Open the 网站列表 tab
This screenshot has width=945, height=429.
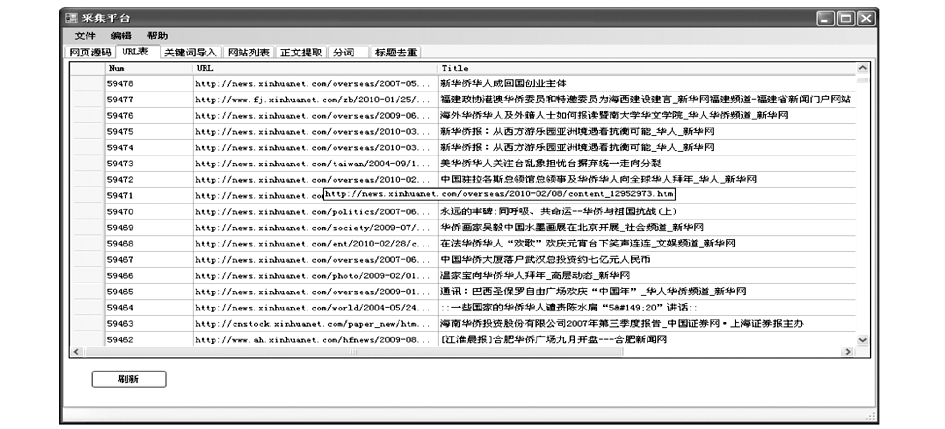coord(249,52)
